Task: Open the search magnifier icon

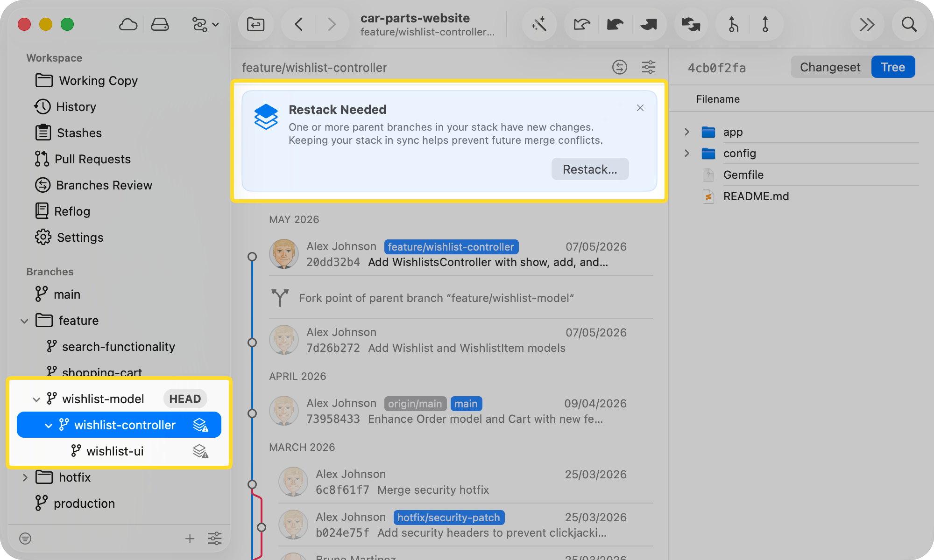Action: point(909,24)
